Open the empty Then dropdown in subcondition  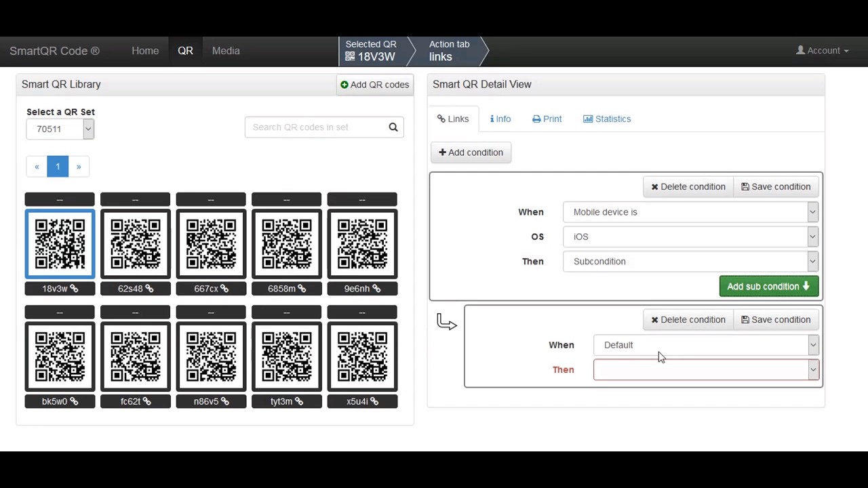[x=707, y=370]
